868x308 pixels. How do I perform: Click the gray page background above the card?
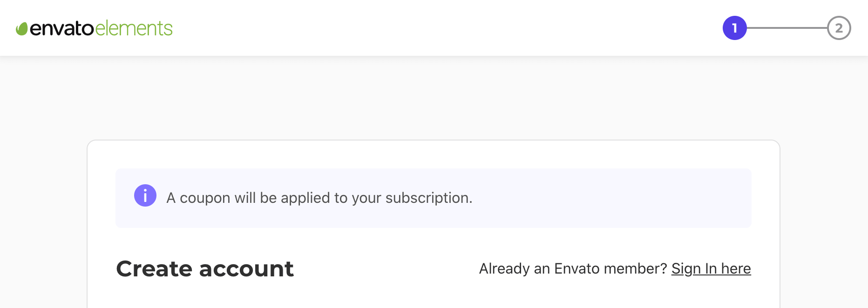pos(433,98)
